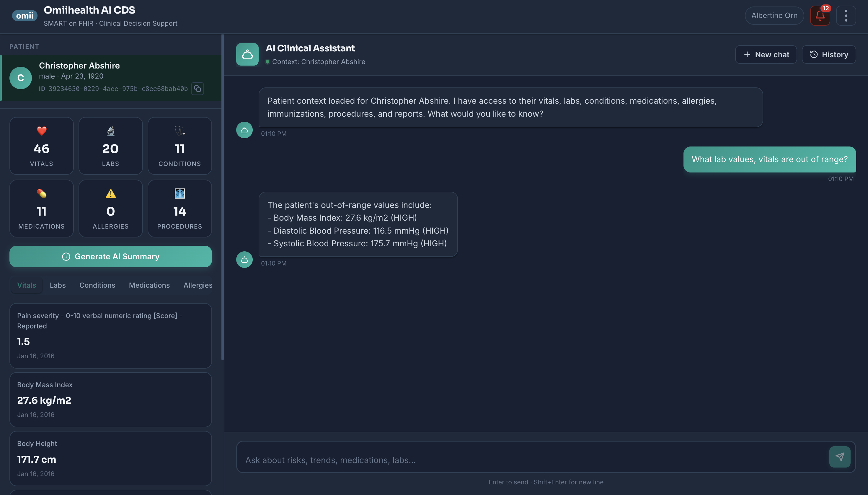Viewport: 868px width, 495px height.
Task: Send message with paper plane icon
Action: click(840, 457)
